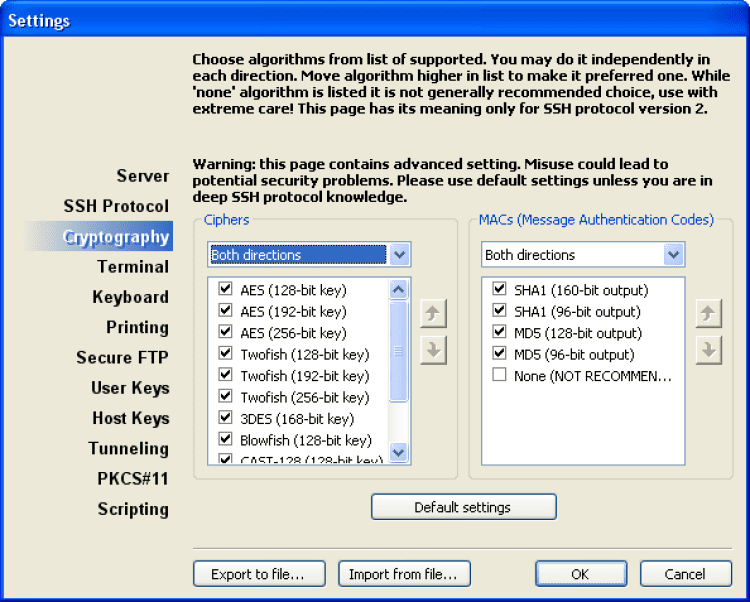Screen dimensions: 750x602
Task: Click cipher list scroll-up arrow
Action: [x=398, y=289]
